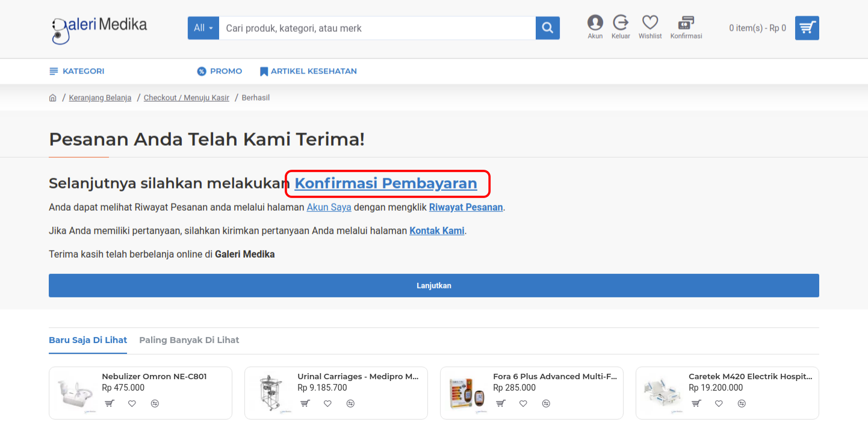Click the search magnifier button
The height and width of the screenshot is (437, 868).
pyautogui.click(x=547, y=28)
